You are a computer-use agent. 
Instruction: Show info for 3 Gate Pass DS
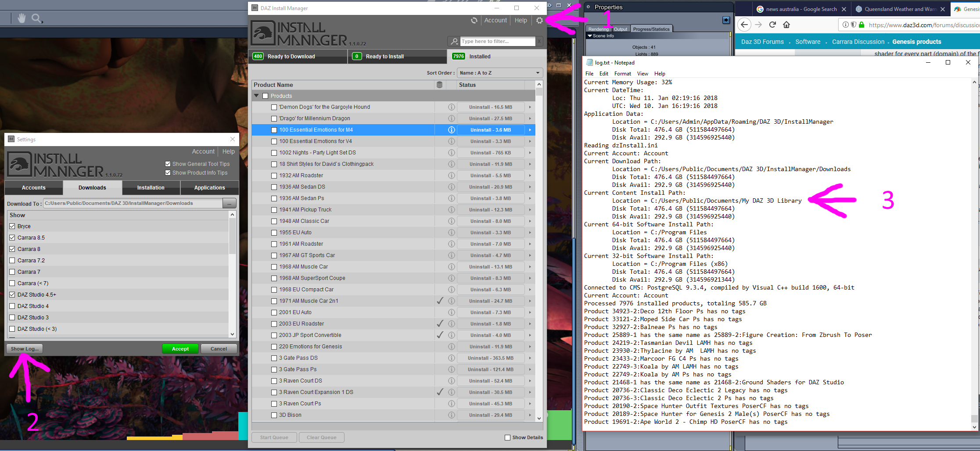(x=451, y=358)
